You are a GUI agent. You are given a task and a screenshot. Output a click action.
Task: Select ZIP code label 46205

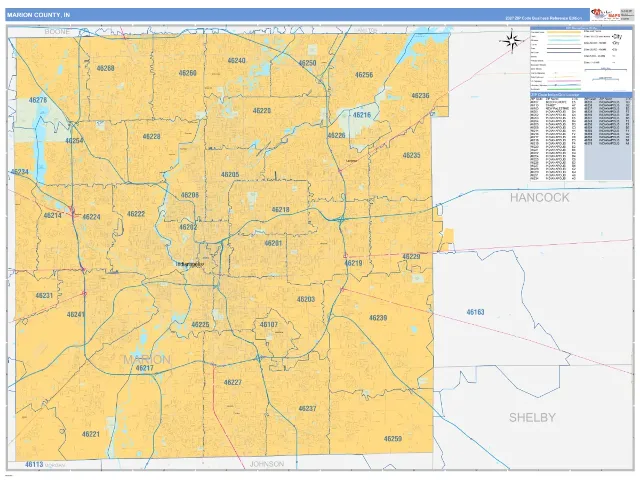coord(230,174)
